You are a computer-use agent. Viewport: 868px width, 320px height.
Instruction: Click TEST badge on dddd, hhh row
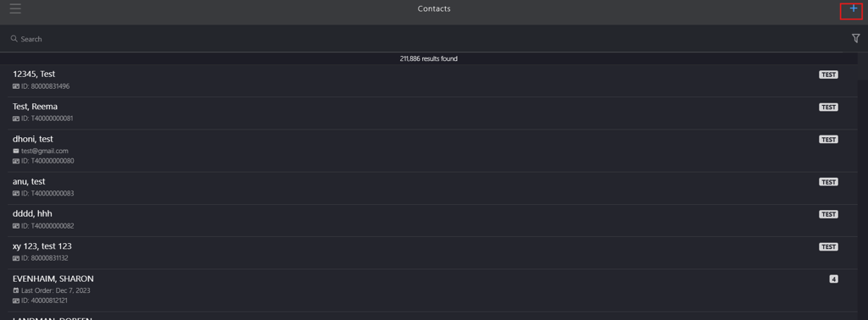pyautogui.click(x=828, y=214)
